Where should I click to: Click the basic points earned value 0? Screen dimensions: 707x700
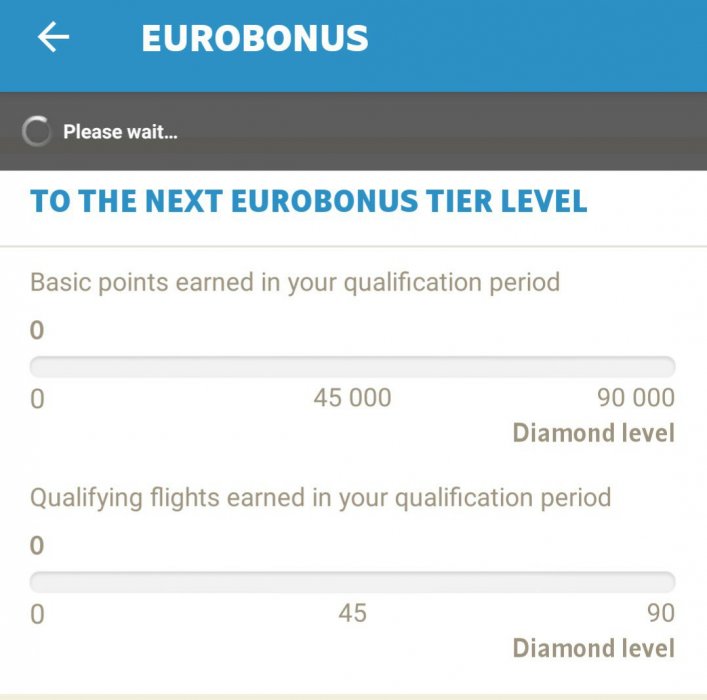37,330
